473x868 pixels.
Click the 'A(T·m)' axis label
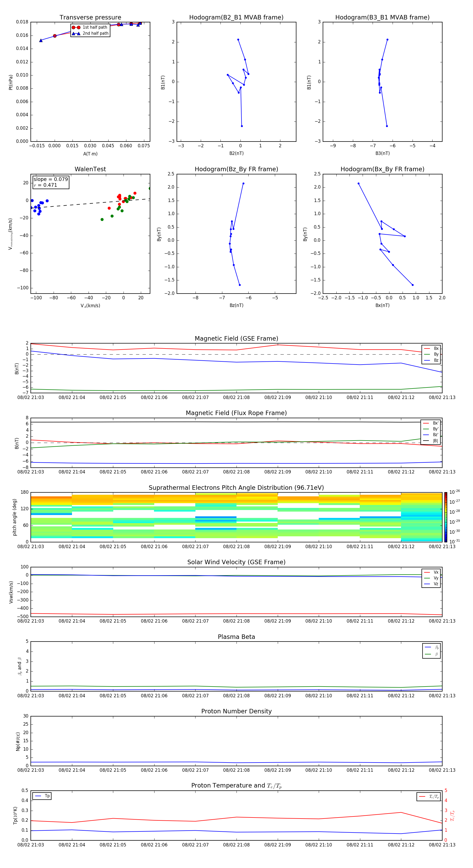[x=90, y=154]
